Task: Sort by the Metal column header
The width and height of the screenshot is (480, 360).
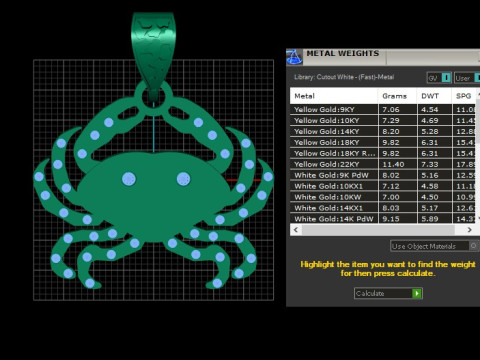Action: tap(334, 96)
